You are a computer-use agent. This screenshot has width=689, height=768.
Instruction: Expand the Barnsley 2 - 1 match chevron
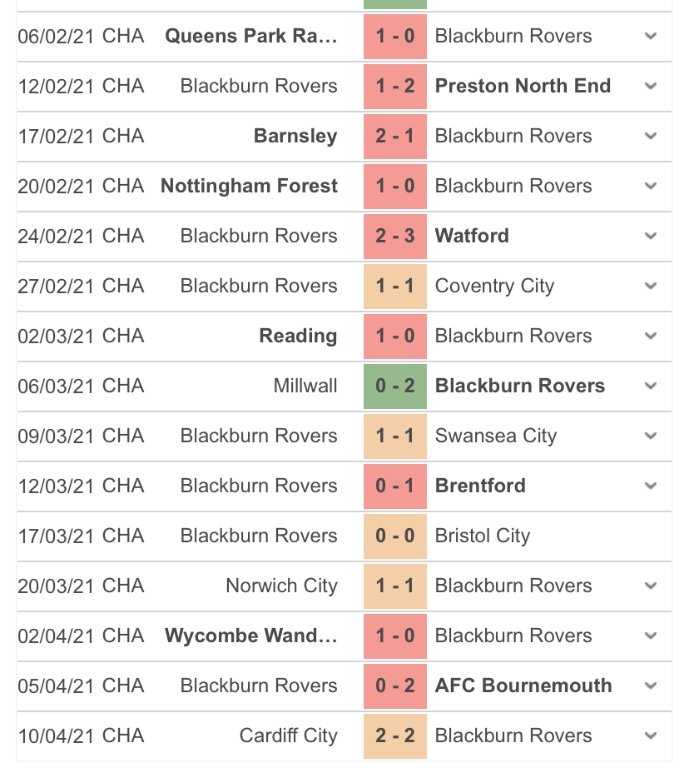(651, 136)
